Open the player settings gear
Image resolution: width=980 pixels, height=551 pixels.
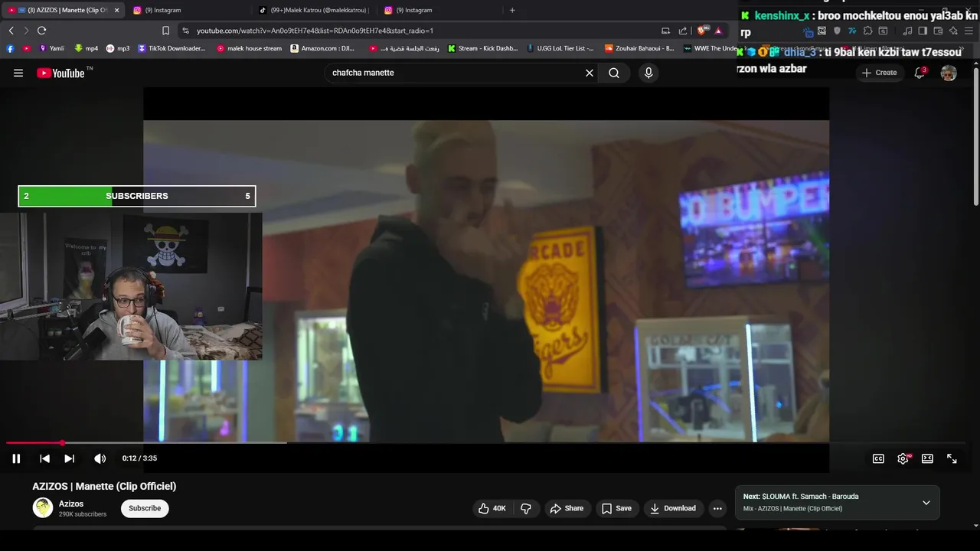(903, 458)
